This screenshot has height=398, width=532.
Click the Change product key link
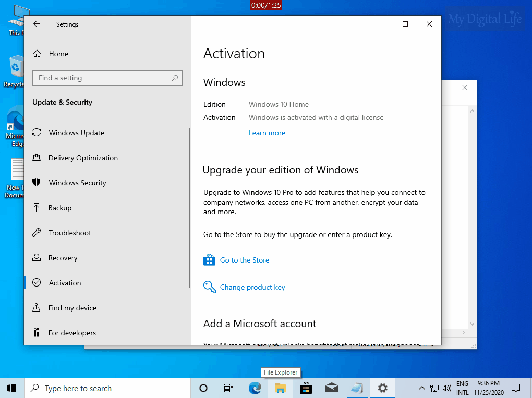point(252,287)
